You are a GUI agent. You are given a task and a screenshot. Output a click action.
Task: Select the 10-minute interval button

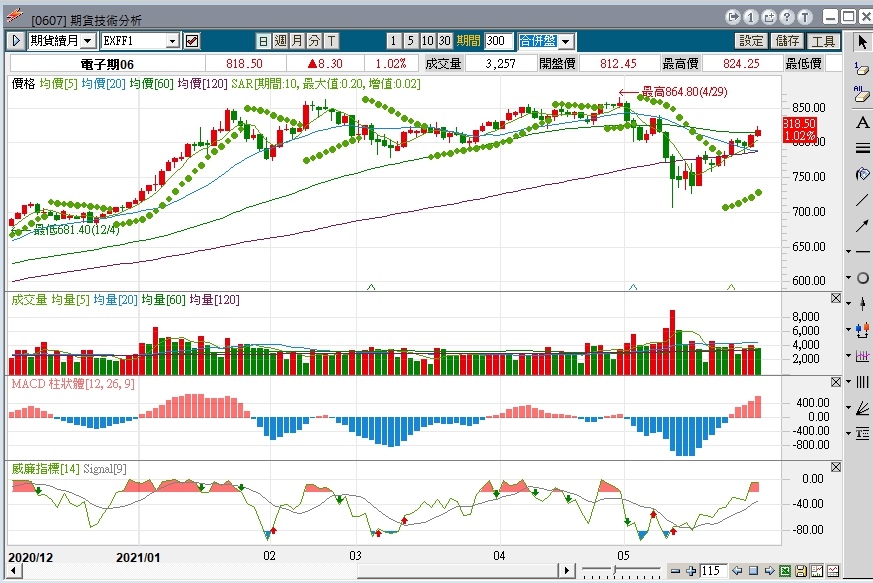[x=427, y=41]
